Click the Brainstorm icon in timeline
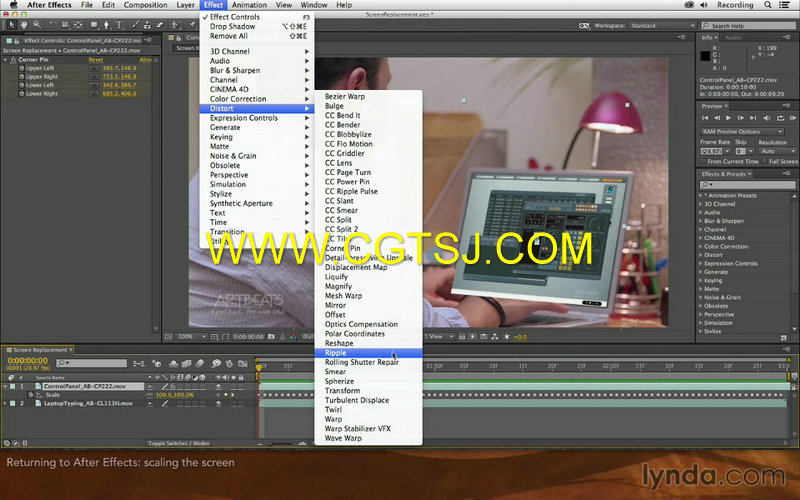Screen dimensions: 800x500 click(216, 363)
